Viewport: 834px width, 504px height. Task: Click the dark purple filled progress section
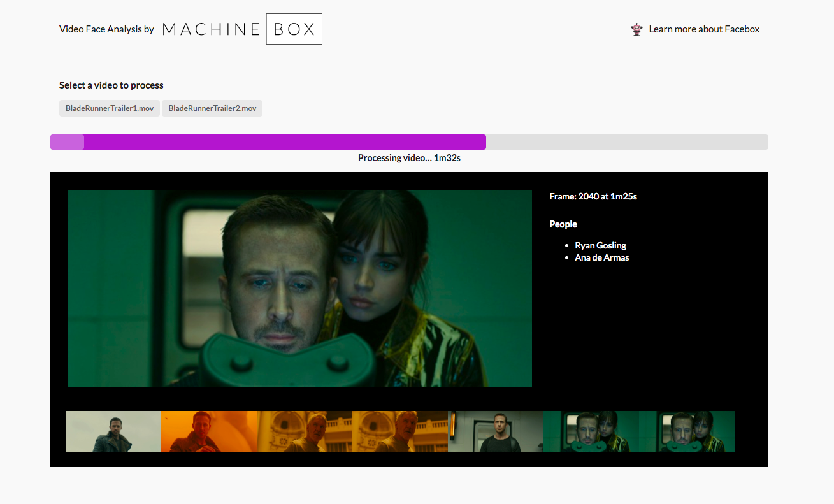click(x=285, y=142)
